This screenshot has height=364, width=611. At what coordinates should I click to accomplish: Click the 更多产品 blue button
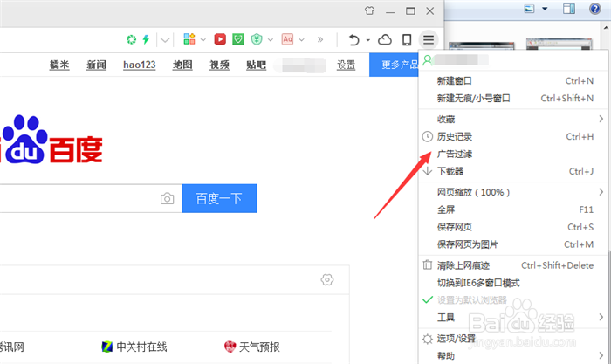pos(394,65)
